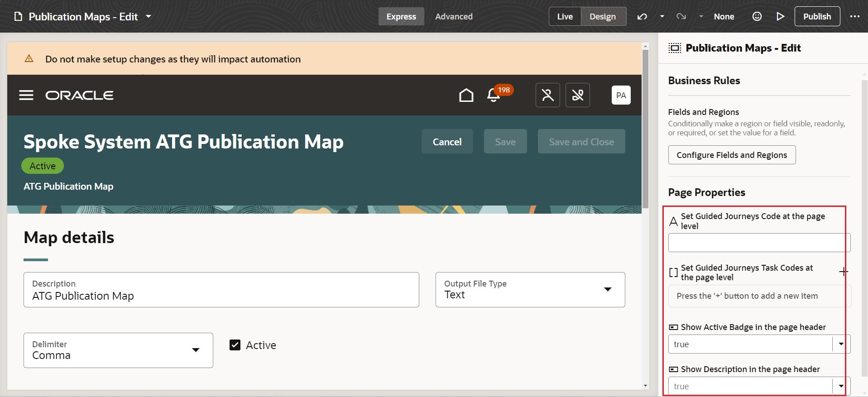Go to the home icon
Viewport: 868px width, 397px height.
466,95
